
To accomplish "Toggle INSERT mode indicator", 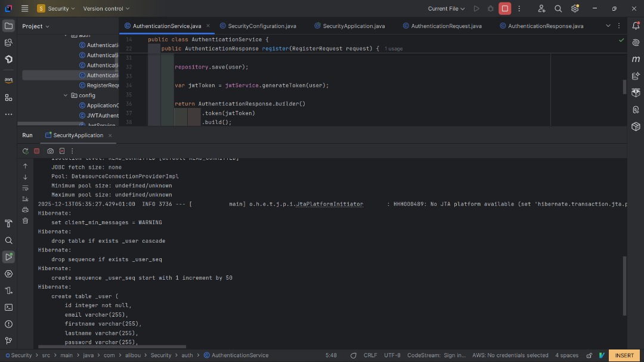I will 624,355.
